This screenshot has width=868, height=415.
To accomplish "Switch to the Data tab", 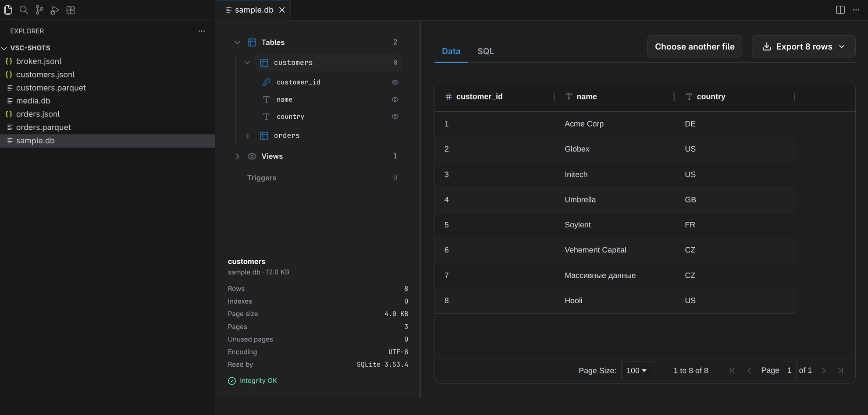I will (451, 51).
